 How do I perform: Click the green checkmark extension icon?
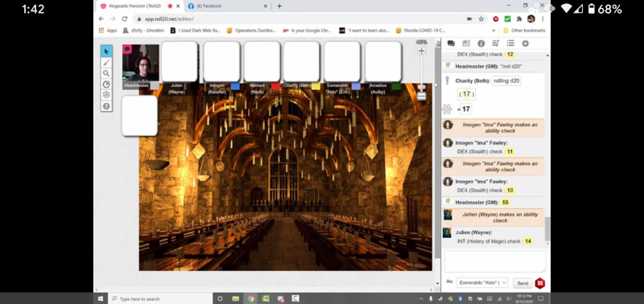(x=508, y=18)
